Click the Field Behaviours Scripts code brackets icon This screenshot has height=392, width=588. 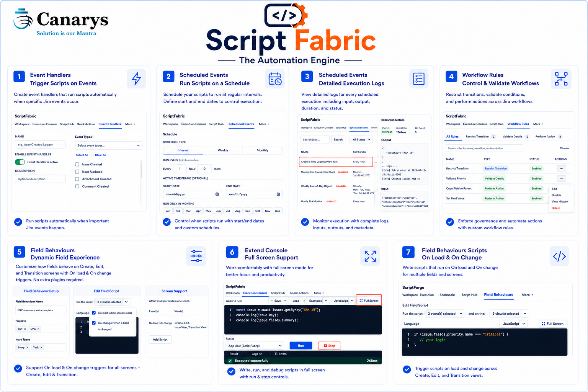click(x=559, y=256)
